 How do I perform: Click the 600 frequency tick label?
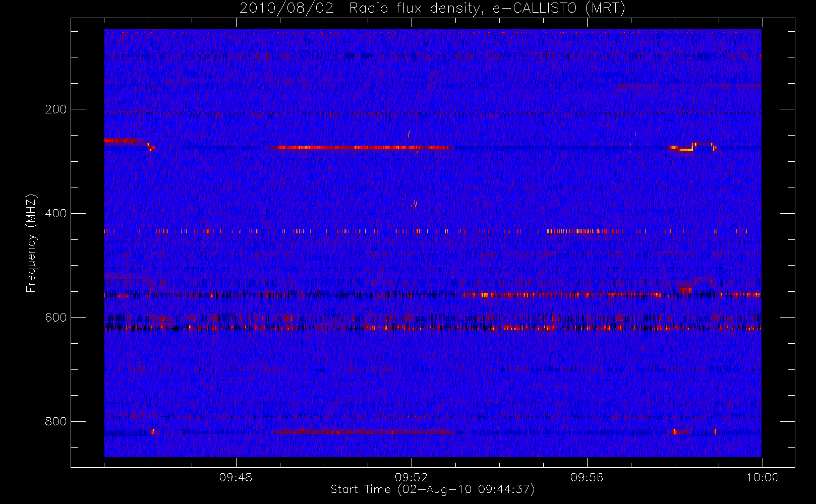click(55, 318)
